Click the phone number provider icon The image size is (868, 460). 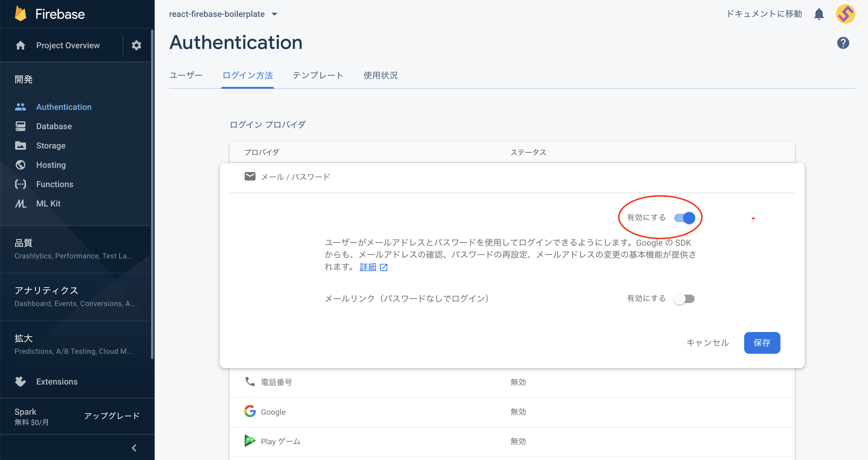click(x=250, y=382)
